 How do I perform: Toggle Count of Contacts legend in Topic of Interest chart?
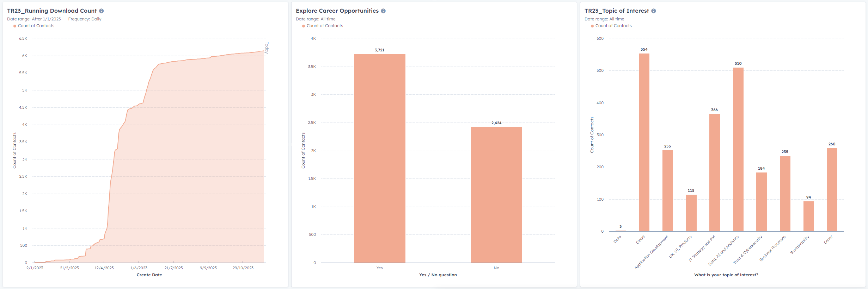613,26
